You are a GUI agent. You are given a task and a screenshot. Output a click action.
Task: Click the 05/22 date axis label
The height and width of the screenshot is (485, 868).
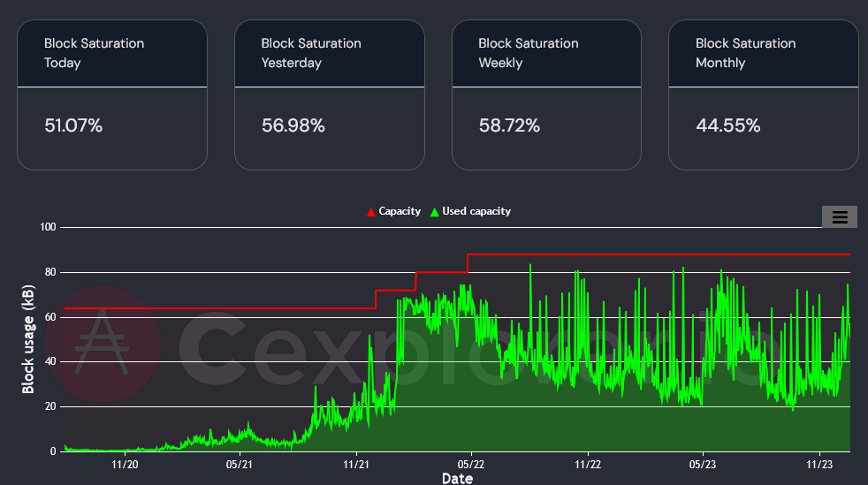(x=471, y=465)
